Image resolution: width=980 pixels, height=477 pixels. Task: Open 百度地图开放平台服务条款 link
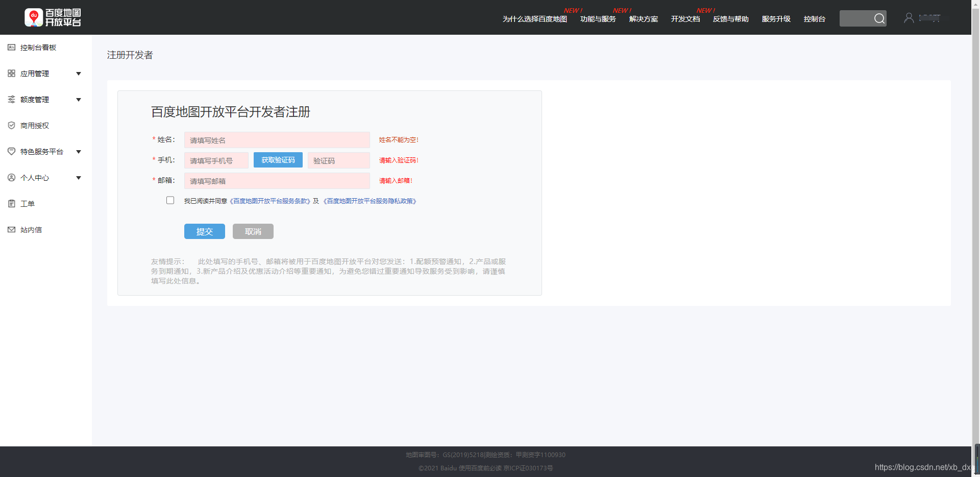pyautogui.click(x=270, y=201)
